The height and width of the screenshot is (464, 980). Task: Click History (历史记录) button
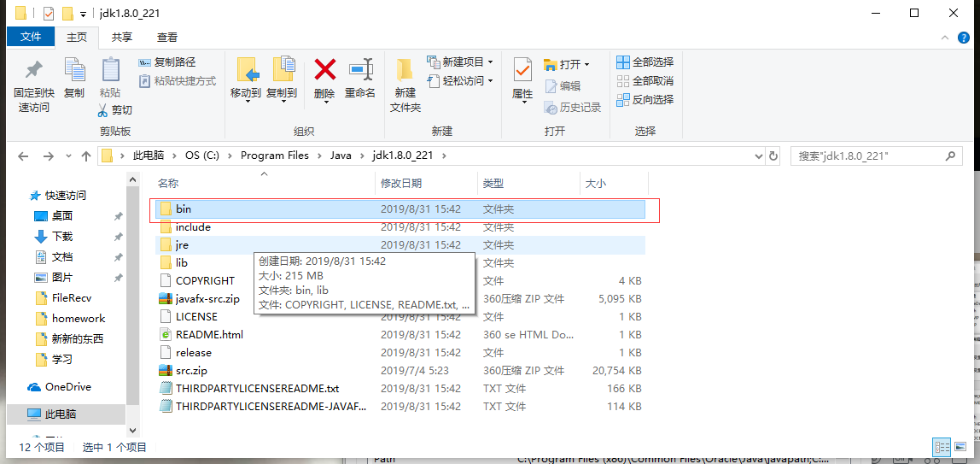coord(573,108)
